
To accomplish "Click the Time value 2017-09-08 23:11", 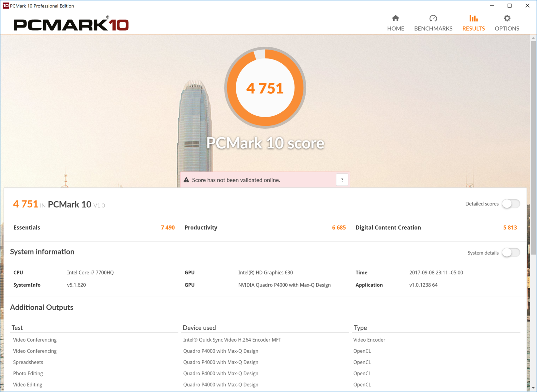I will (436, 272).
